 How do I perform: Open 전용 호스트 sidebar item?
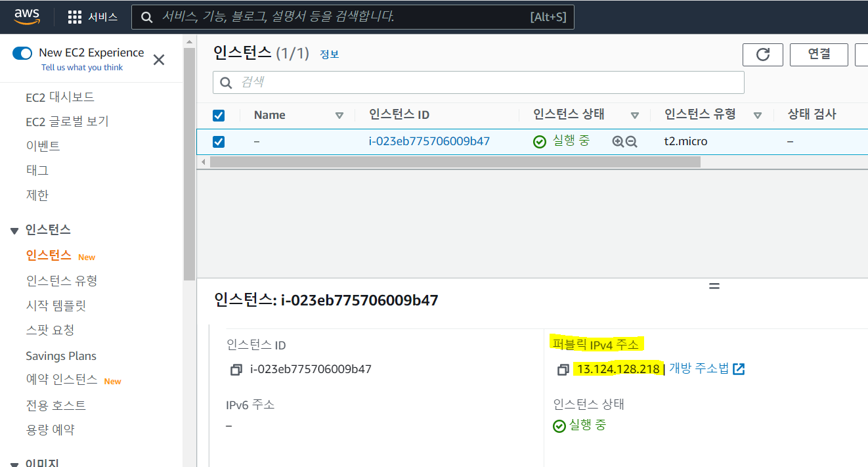pyautogui.click(x=56, y=405)
